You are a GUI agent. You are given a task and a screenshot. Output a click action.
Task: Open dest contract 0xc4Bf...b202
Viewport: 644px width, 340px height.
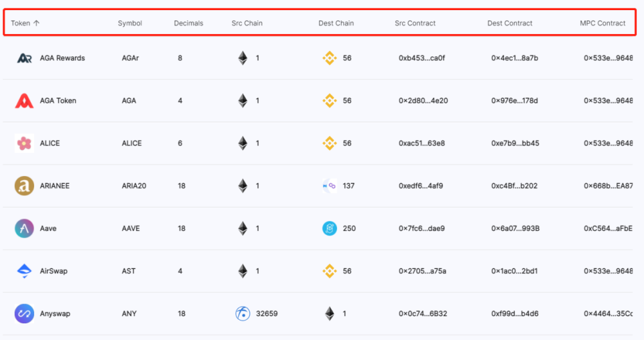pyautogui.click(x=514, y=186)
